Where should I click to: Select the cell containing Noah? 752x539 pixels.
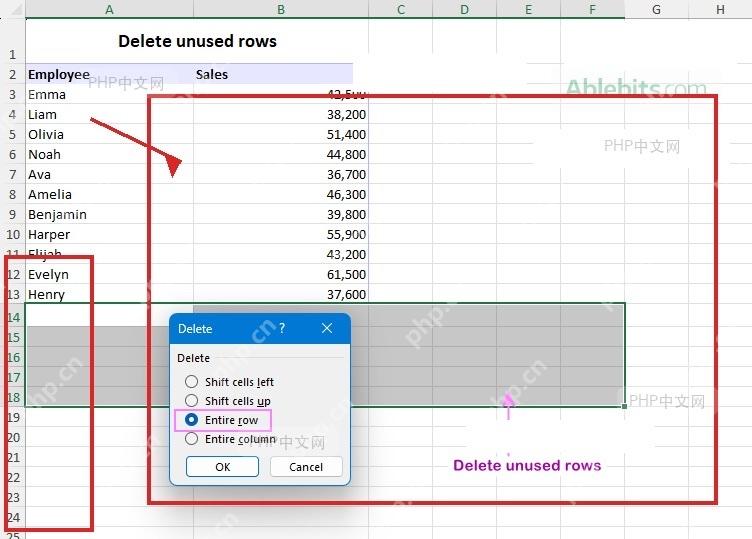109,154
